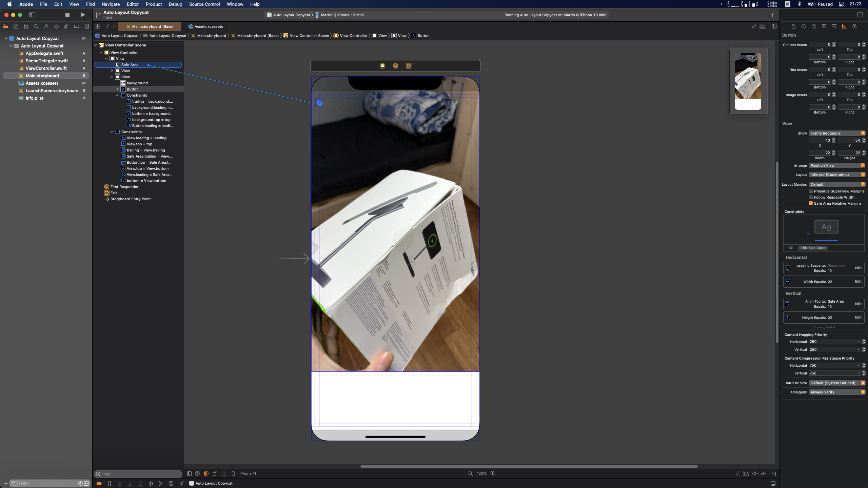Uncheck Safe Area Relative Margins
Screen dimensions: 868x488
point(811,203)
